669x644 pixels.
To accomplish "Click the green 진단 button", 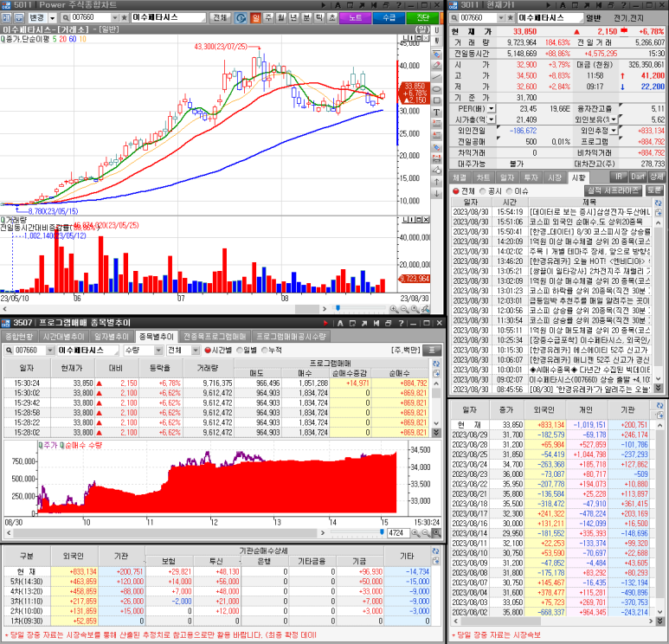I will pyautogui.click(x=422, y=18).
